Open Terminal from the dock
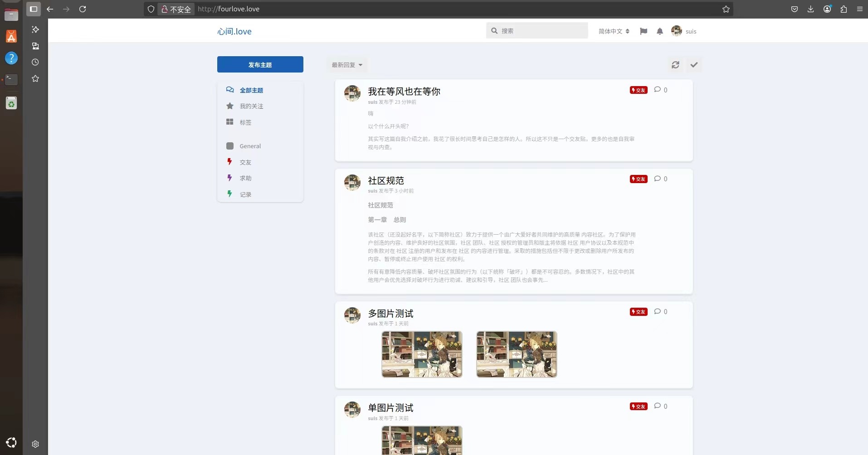Viewport: 868px width, 455px height. click(11, 80)
